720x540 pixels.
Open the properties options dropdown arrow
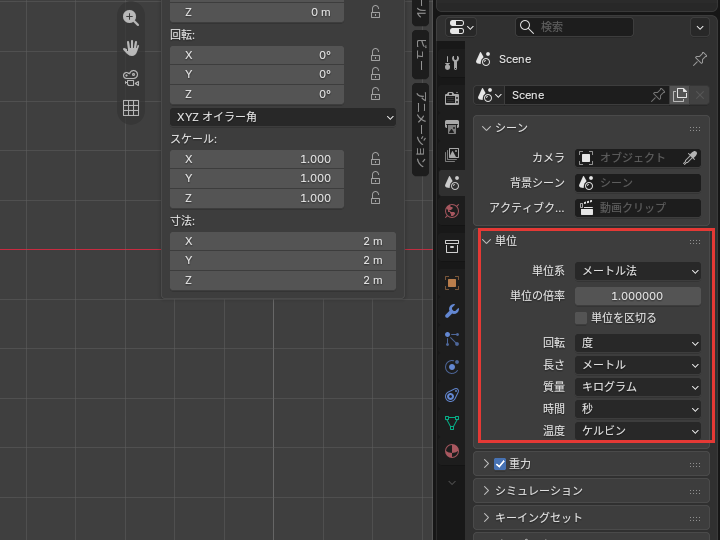pyautogui.click(x=700, y=27)
